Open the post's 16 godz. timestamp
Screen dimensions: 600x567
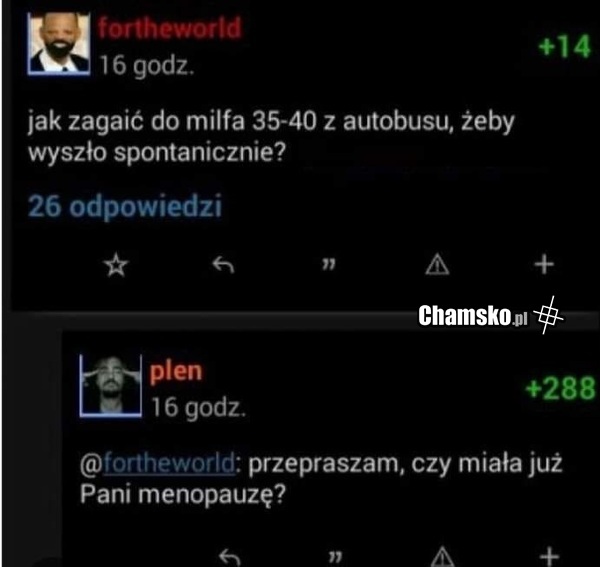click(147, 65)
